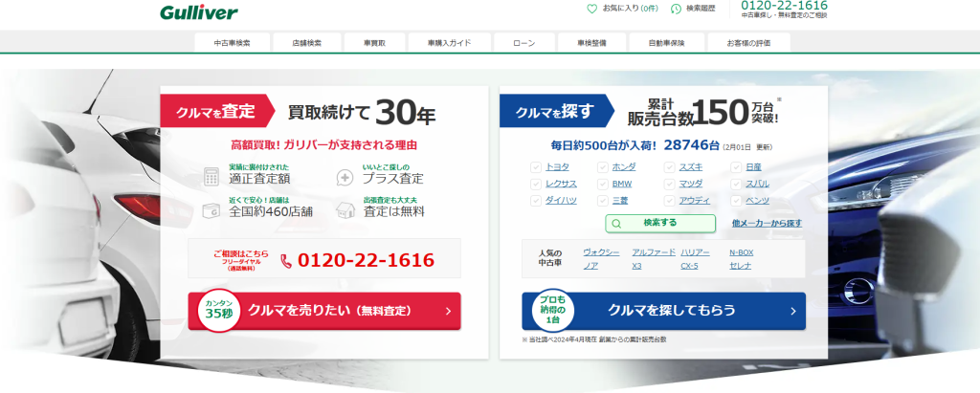The height and width of the screenshot is (393, 980).
Task: Open the 自動車保険 menu
Action: [x=666, y=43]
